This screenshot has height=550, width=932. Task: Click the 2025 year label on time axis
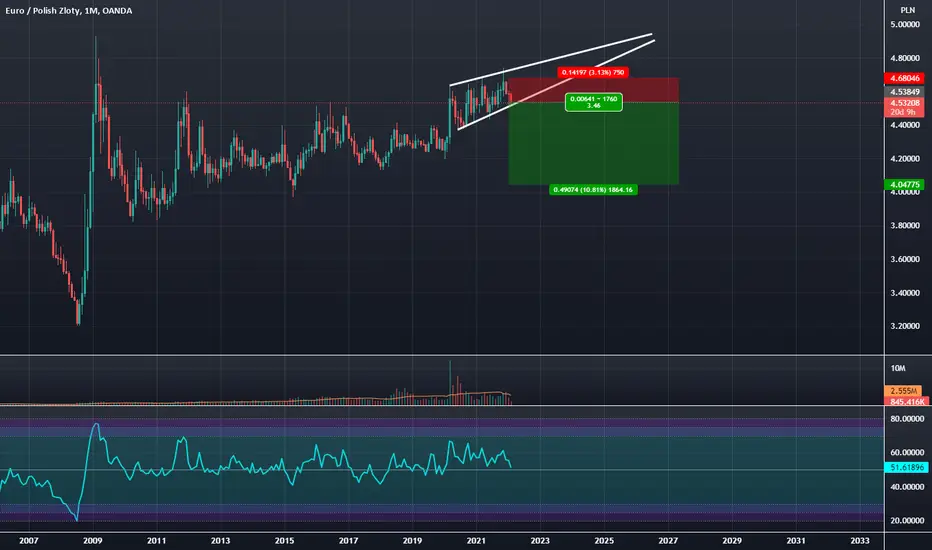pyautogui.click(x=604, y=540)
